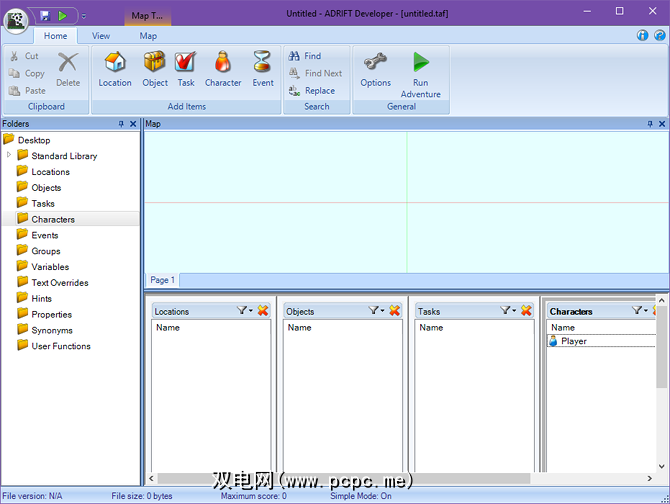Image resolution: width=670 pixels, height=504 pixels.
Task: Close the Tasks list with red X
Action: (526, 311)
